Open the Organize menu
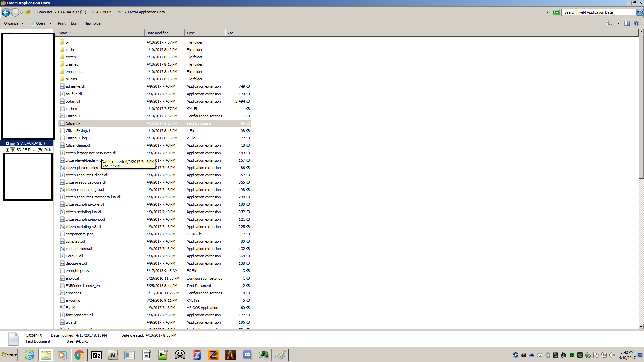This screenshot has height=362, width=644. [14, 23]
